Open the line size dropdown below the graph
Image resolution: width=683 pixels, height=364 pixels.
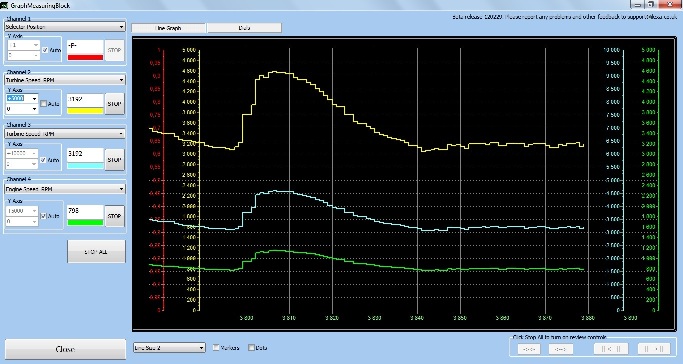pyautogui.click(x=169, y=347)
